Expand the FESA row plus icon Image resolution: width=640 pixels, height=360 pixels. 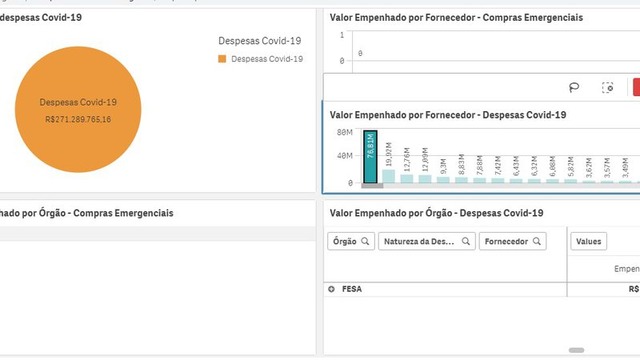point(331,289)
